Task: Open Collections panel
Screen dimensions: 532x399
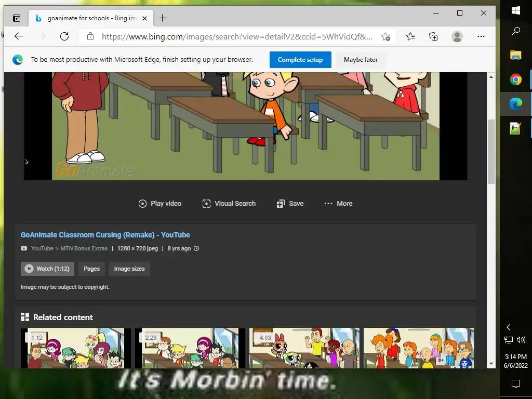Action: (x=433, y=36)
